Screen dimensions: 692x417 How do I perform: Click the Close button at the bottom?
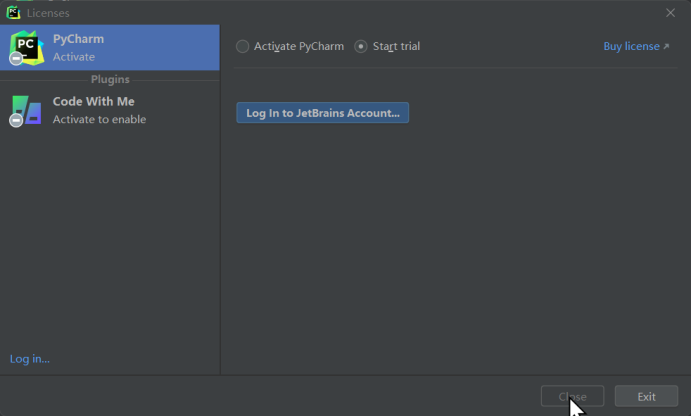[x=572, y=396]
